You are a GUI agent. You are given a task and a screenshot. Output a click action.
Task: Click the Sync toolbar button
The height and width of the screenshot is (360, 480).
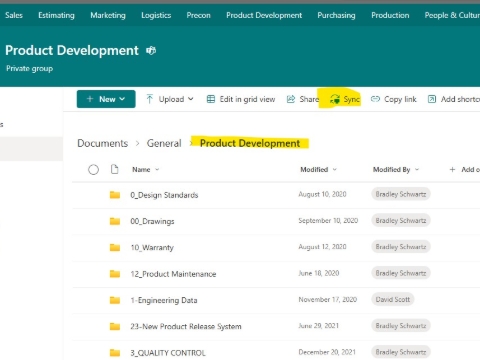point(345,99)
